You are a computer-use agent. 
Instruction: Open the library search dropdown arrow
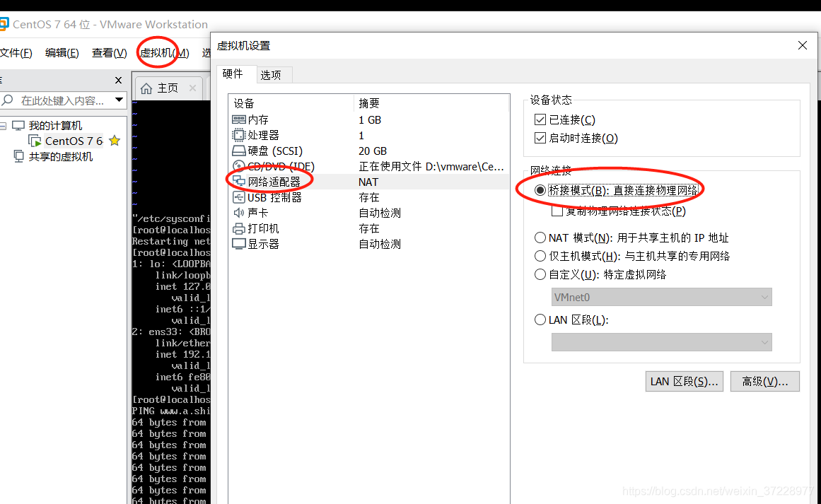119,100
